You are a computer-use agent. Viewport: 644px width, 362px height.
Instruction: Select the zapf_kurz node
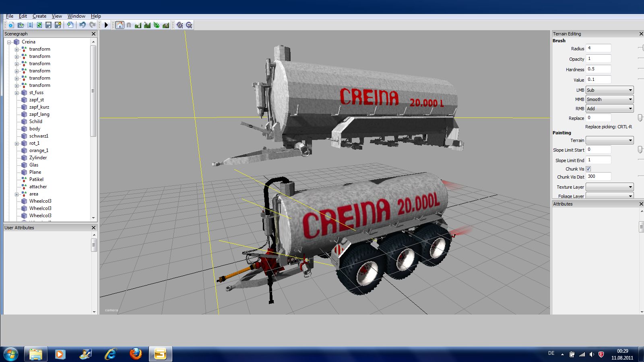click(39, 107)
